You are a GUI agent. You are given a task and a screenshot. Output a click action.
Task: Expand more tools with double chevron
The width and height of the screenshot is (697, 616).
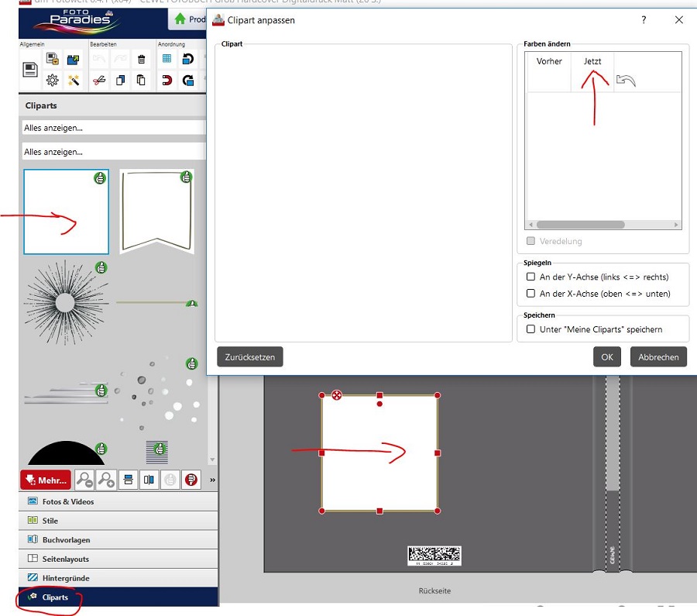pyautogui.click(x=212, y=480)
